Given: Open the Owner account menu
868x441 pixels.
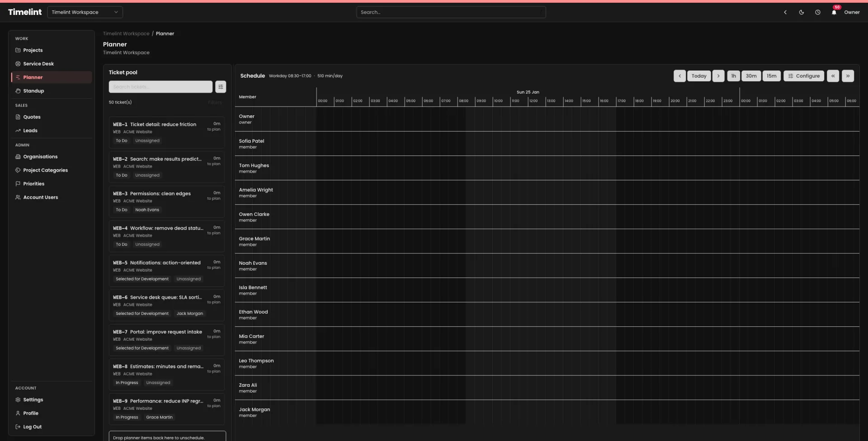Looking at the screenshot, I should (853, 12).
